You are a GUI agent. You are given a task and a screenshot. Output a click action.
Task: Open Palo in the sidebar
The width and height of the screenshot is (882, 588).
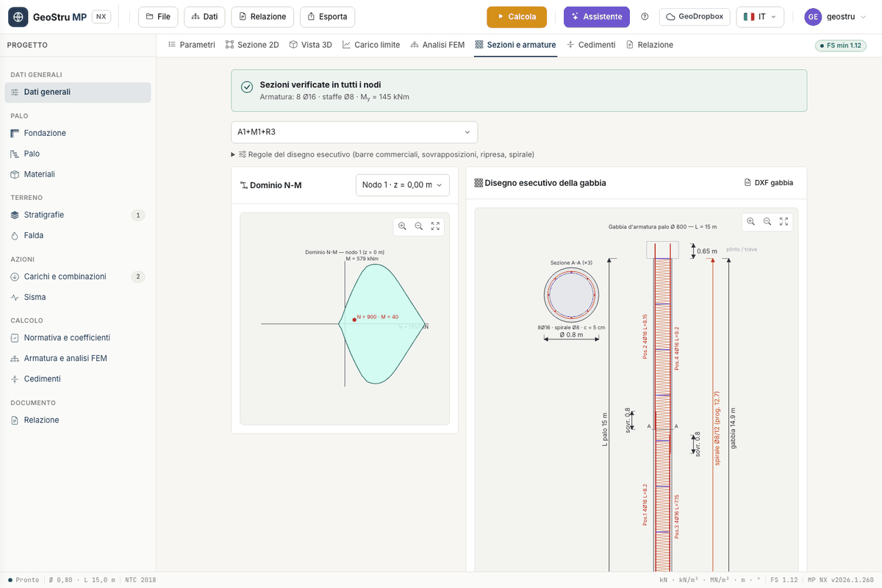[78, 154]
